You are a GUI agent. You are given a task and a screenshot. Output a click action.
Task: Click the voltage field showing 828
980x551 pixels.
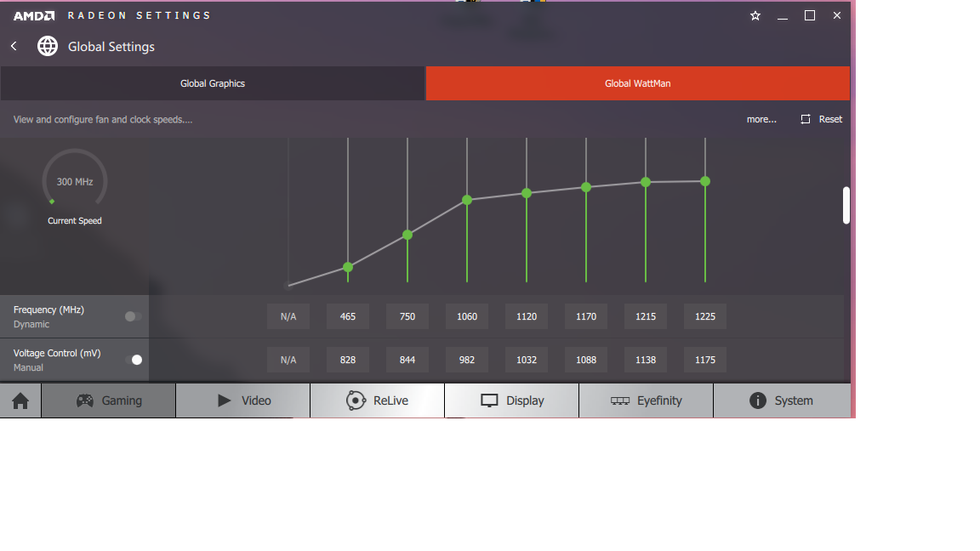pyautogui.click(x=347, y=360)
